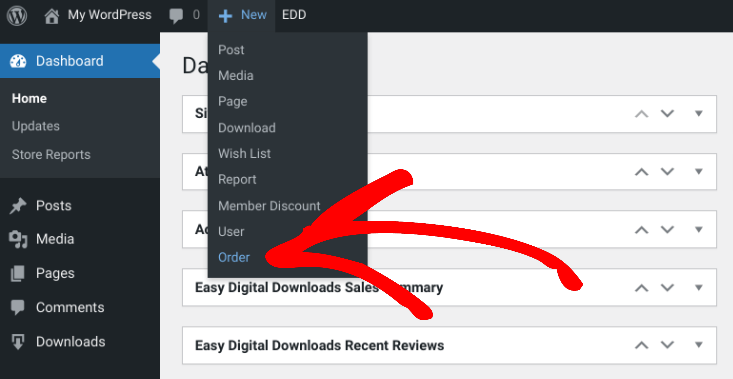Viewport: 733px width, 379px height.
Task: Select Report menu entry
Action: pos(237,180)
